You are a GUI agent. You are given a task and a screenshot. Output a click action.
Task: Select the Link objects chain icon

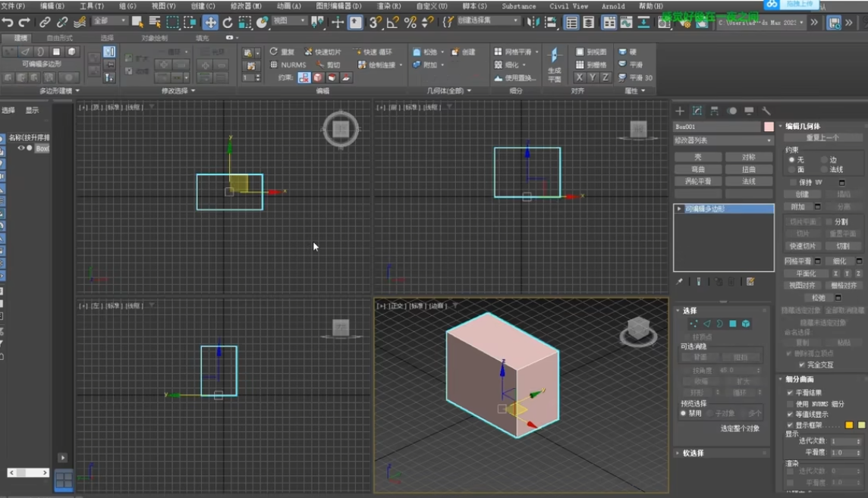45,22
